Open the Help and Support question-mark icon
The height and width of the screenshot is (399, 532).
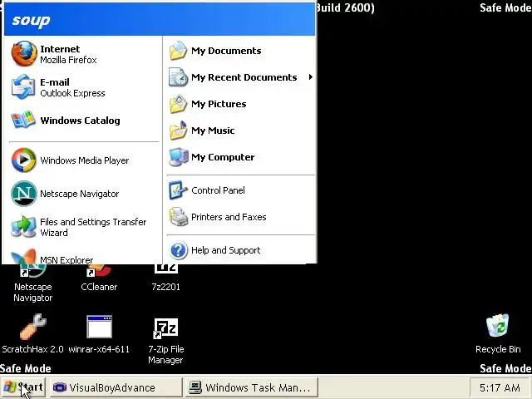[x=178, y=250]
